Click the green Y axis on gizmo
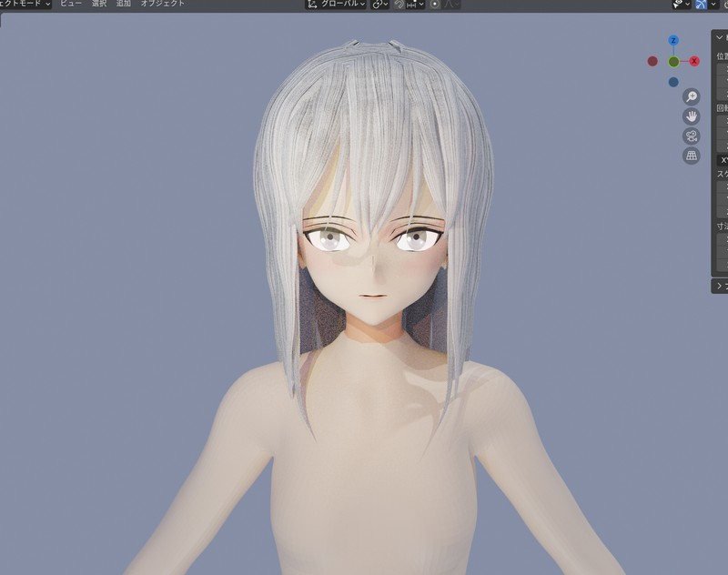The image size is (728, 575). point(673,62)
